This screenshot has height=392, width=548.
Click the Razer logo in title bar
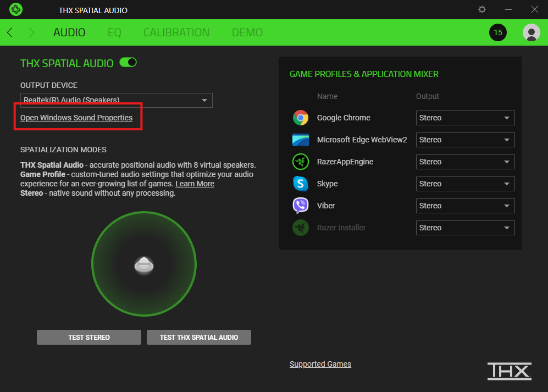coord(16,9)
